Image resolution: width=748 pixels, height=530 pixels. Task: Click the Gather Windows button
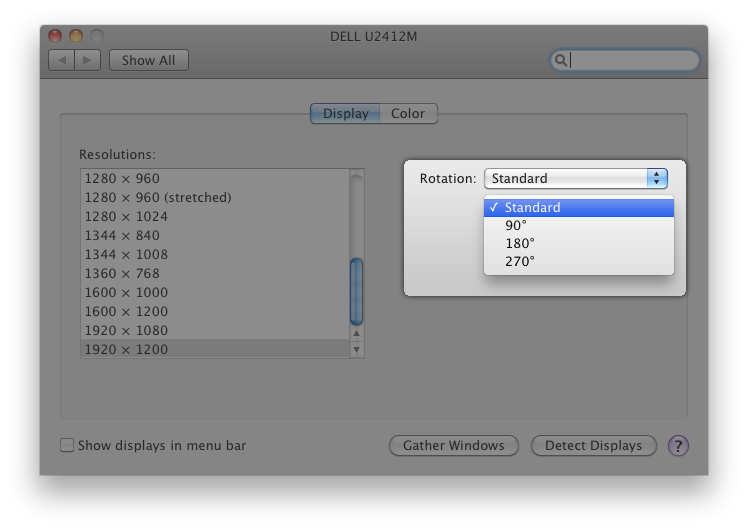coord(454,446)
